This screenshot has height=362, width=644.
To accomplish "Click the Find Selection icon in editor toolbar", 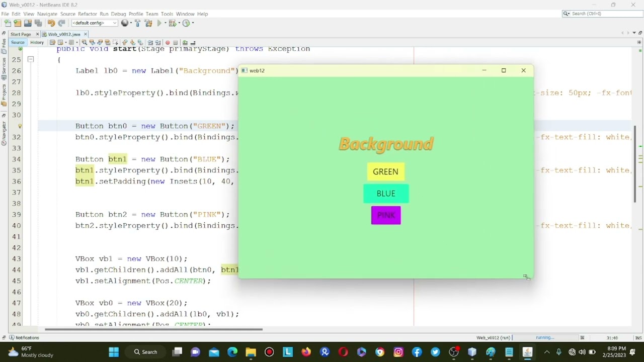I will tap(84, 43).
